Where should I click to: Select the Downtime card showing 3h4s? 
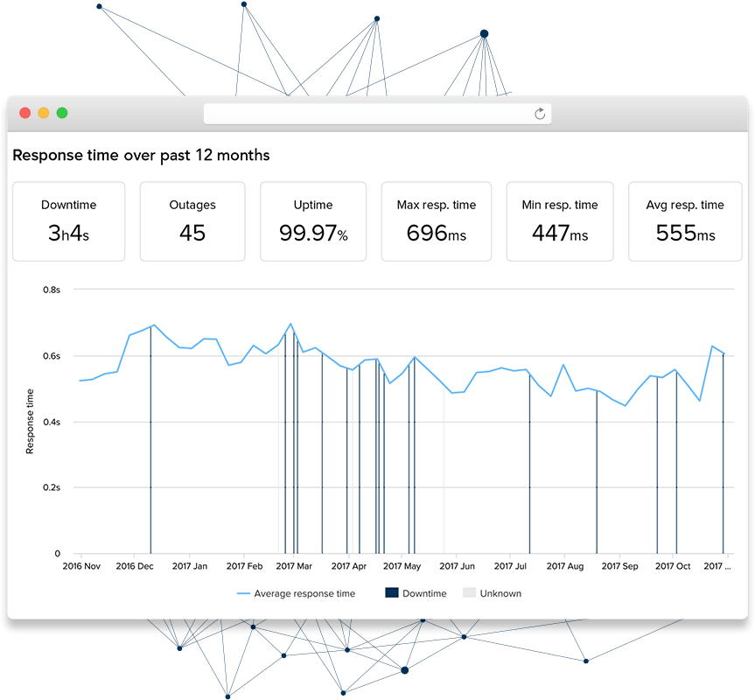point(68,220)
